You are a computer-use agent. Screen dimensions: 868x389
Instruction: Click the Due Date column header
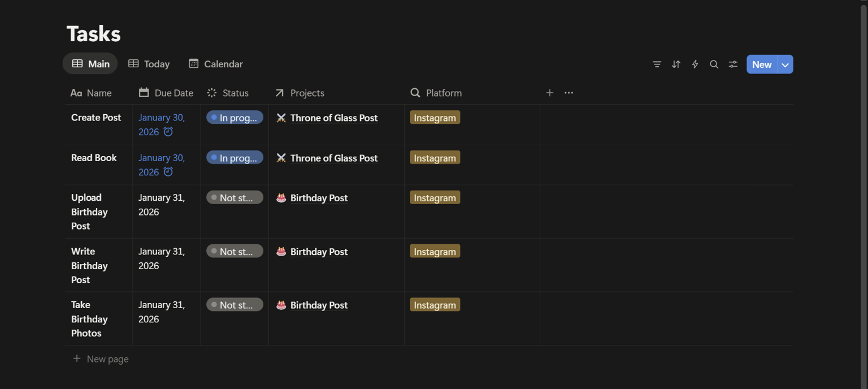166,93
